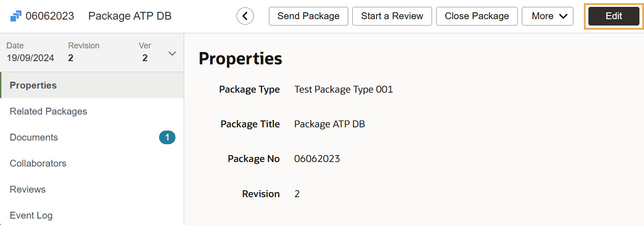The width and height of the screenshot is (644, 225).
Task: Expand the version details chevron
Action: pyautogui.click(x=172, y=53)
